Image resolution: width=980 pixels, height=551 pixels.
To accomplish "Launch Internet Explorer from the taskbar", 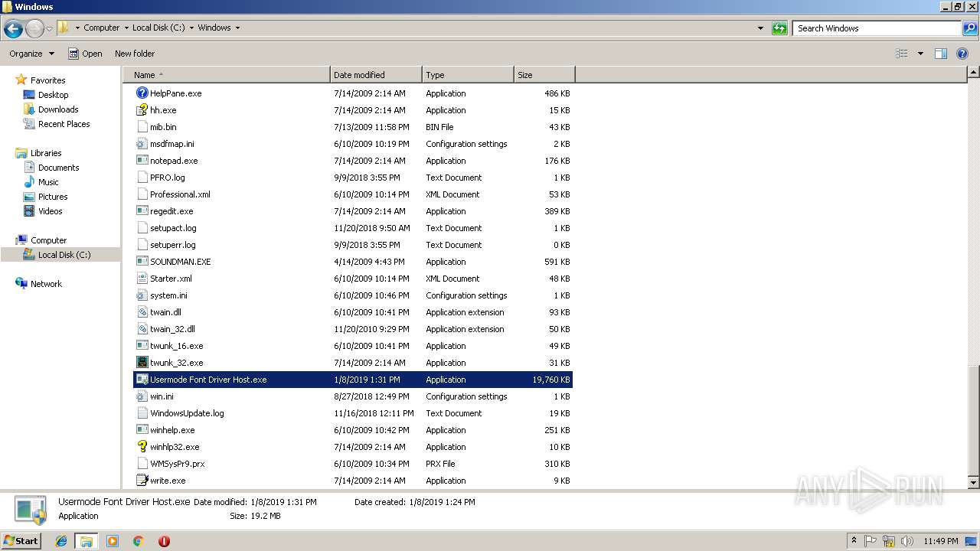I will 61,541.
